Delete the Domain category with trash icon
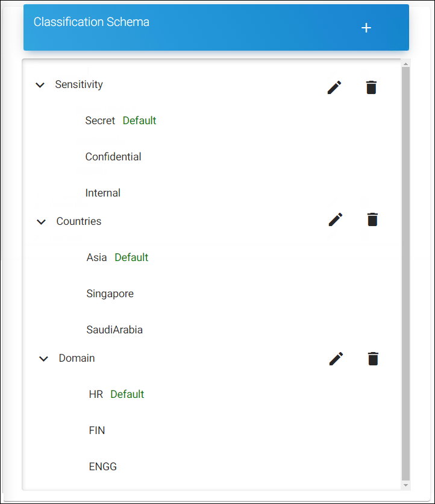Viewport: 435px width, 504px height. pyautogui.click(x=373, y=359)
